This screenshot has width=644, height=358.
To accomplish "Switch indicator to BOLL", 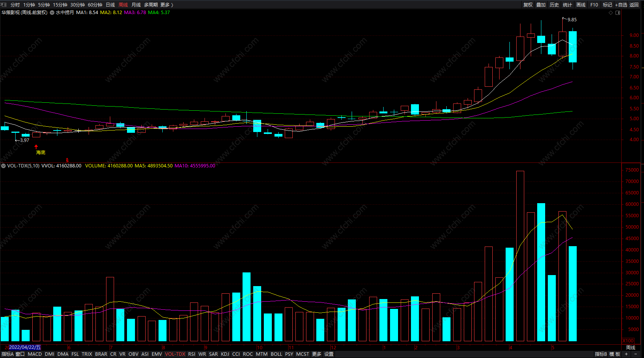I will pos(276,354).
